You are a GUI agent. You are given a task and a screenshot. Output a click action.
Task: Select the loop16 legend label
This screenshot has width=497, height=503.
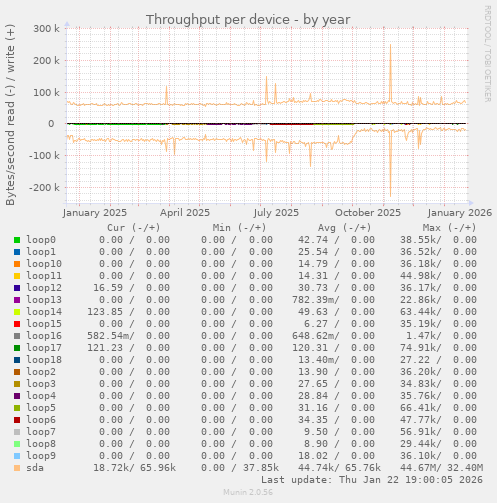44,336
